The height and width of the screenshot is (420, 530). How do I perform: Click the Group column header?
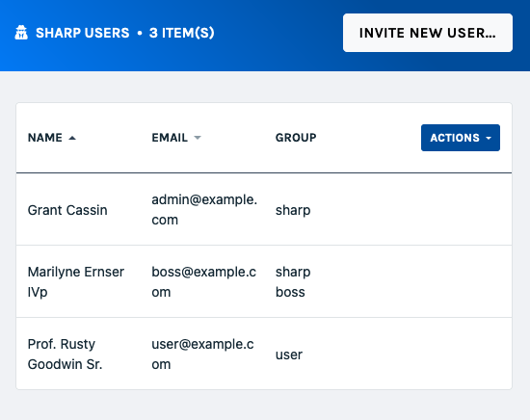click(296, 138)
